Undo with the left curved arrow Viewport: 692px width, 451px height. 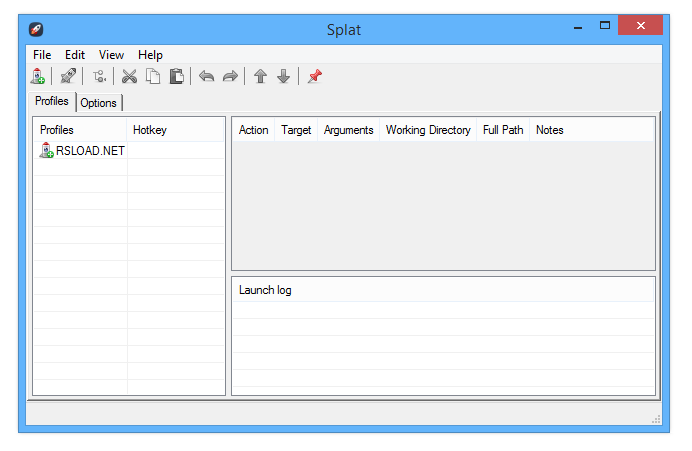point(207,76)
